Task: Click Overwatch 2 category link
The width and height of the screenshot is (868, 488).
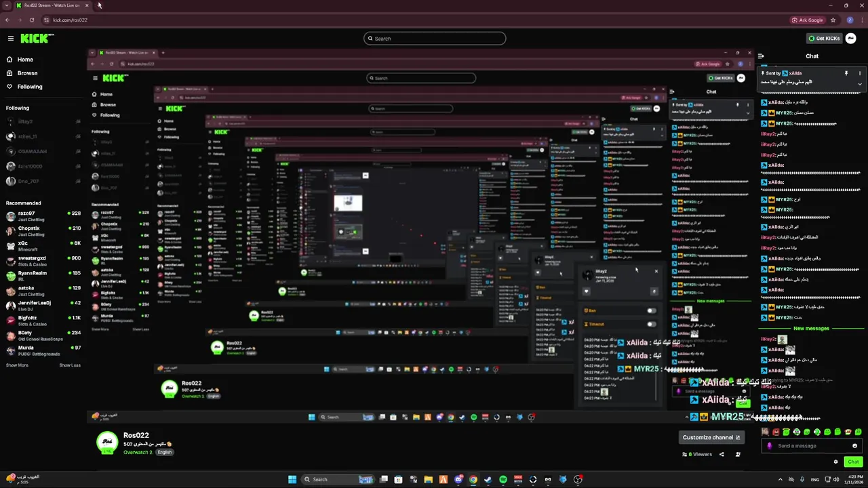Action: coord(138,452)
